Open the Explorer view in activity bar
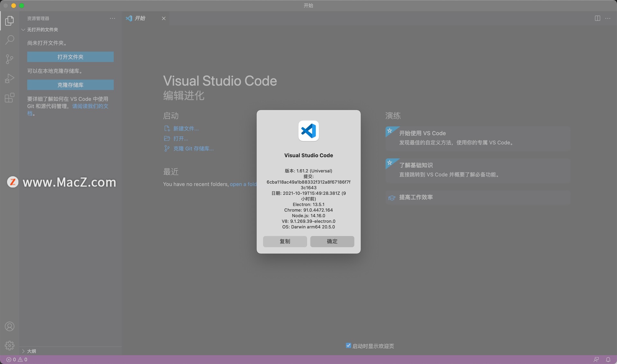Image resolution: width=617 pixels, height=364 pixels. (10, 21)
